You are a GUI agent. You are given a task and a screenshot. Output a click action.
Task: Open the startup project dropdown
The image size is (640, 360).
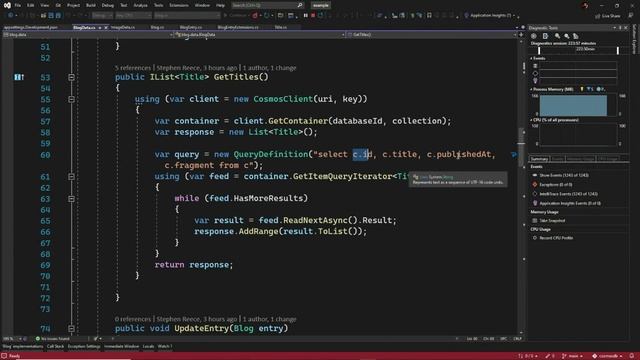pos(187,16)
